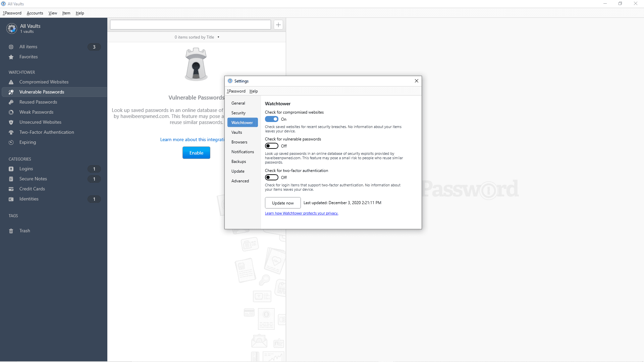Click the Watchtower castle keyhole image
644x362 pixels.
click(x=196, y=64)
